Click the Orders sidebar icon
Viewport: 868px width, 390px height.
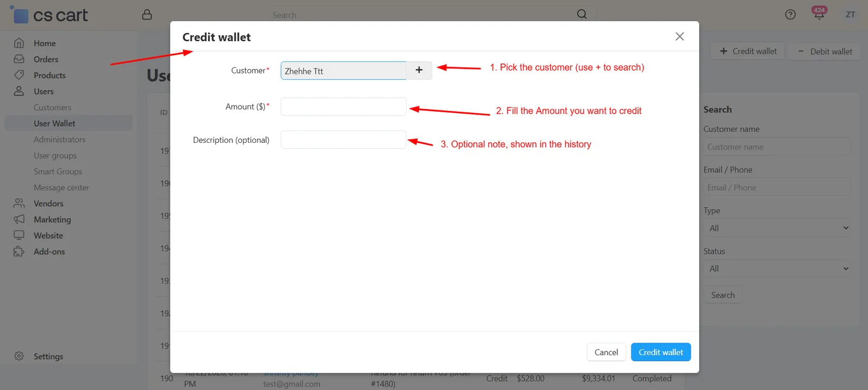(x=19, y=59)
